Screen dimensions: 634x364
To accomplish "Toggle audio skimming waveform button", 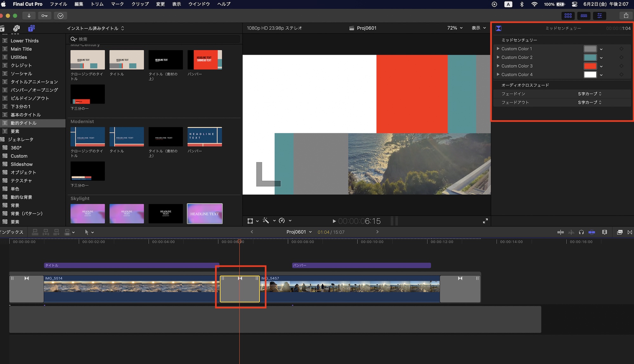I will click(x=571, y=232).
